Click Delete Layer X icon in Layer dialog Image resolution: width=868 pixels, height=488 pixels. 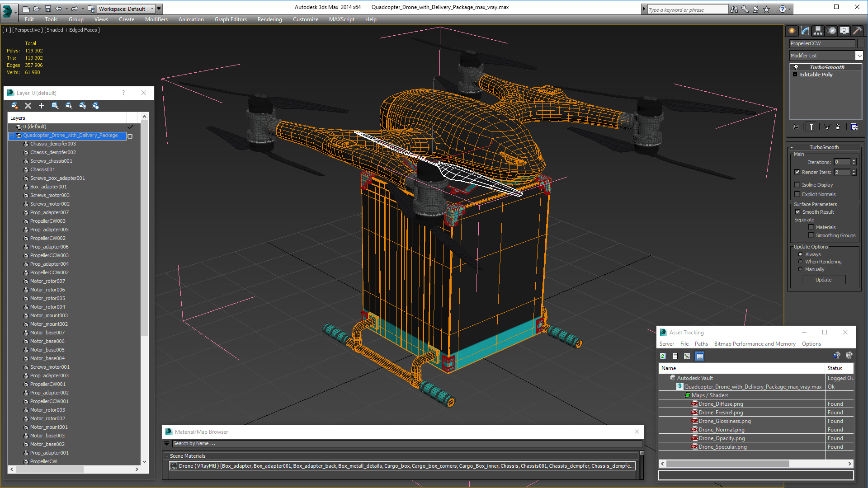(x=28, y=106)
